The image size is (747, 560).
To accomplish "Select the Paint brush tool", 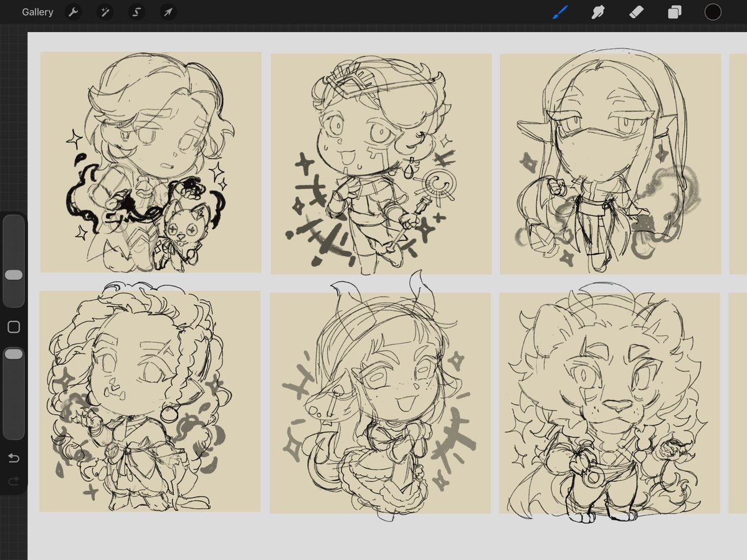I will (559, 12).
